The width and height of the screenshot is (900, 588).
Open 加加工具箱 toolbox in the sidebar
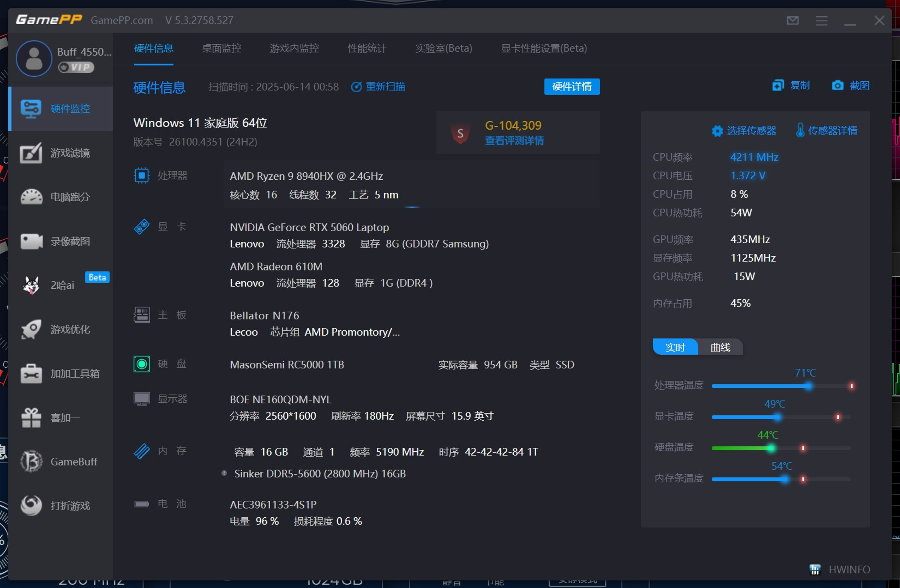click(x=60, y=373)
